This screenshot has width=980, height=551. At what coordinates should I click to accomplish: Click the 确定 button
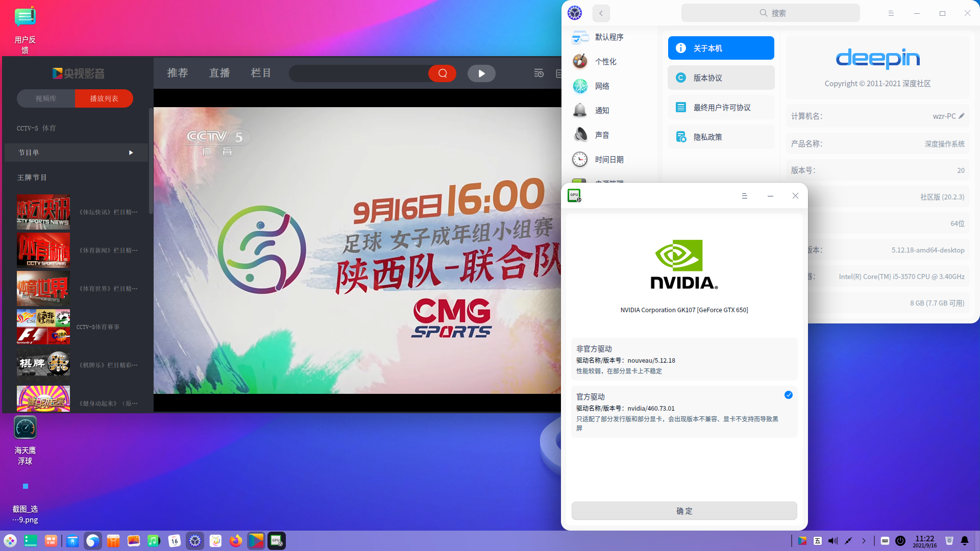tap(684, 511)
